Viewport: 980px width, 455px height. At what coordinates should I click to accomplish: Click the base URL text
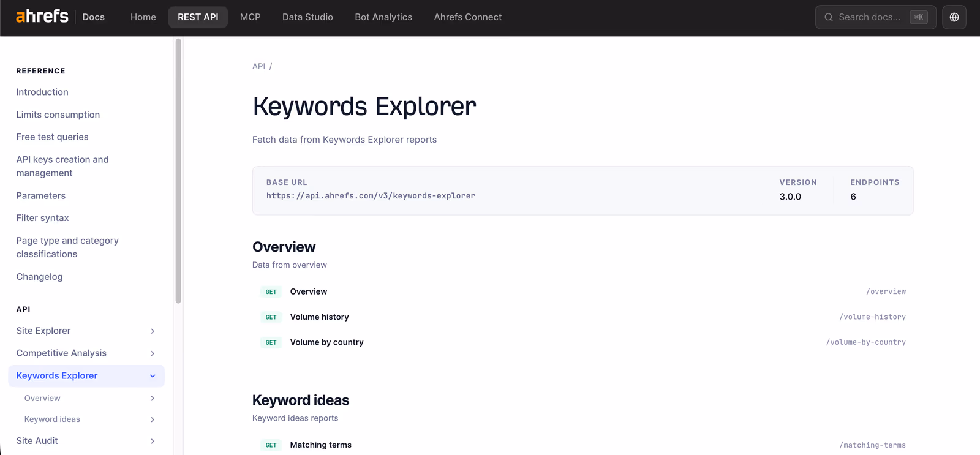click(371, 196)
